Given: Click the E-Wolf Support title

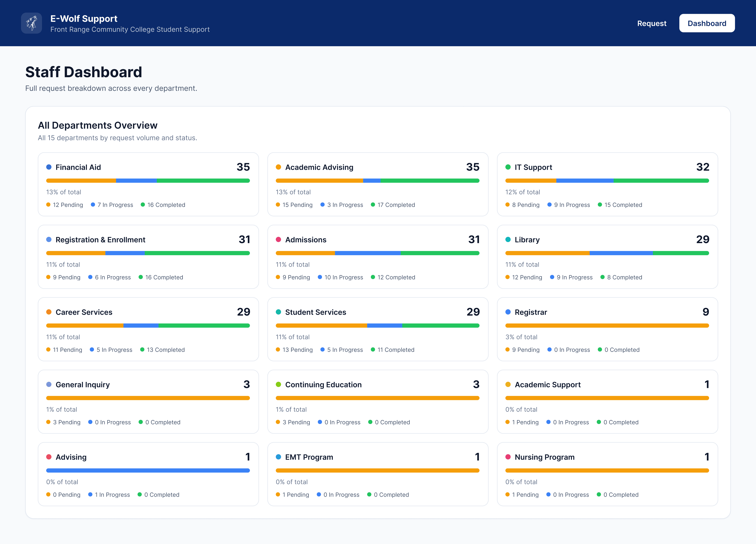Looking at the screenshot, I should click(x=84, y=18).
